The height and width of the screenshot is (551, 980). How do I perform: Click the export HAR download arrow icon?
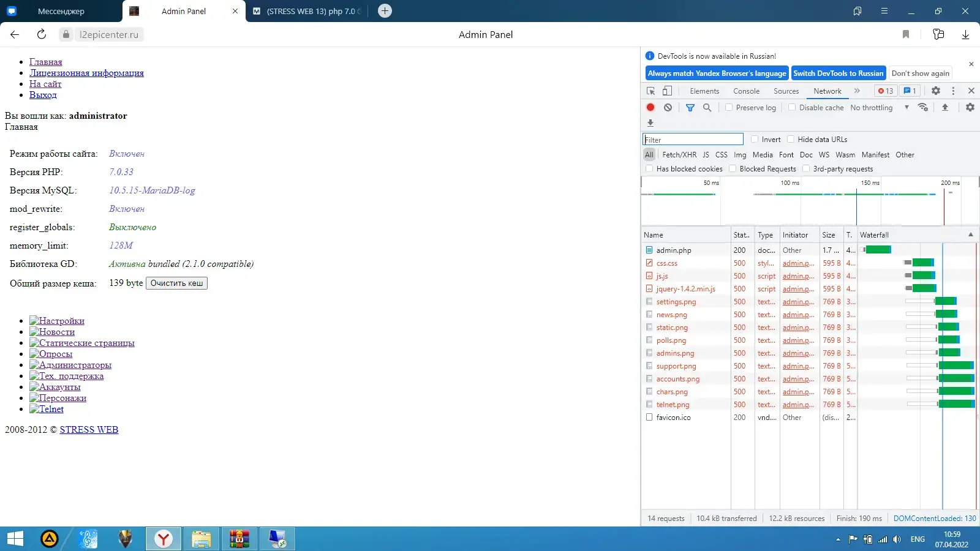tap(650, 123)
